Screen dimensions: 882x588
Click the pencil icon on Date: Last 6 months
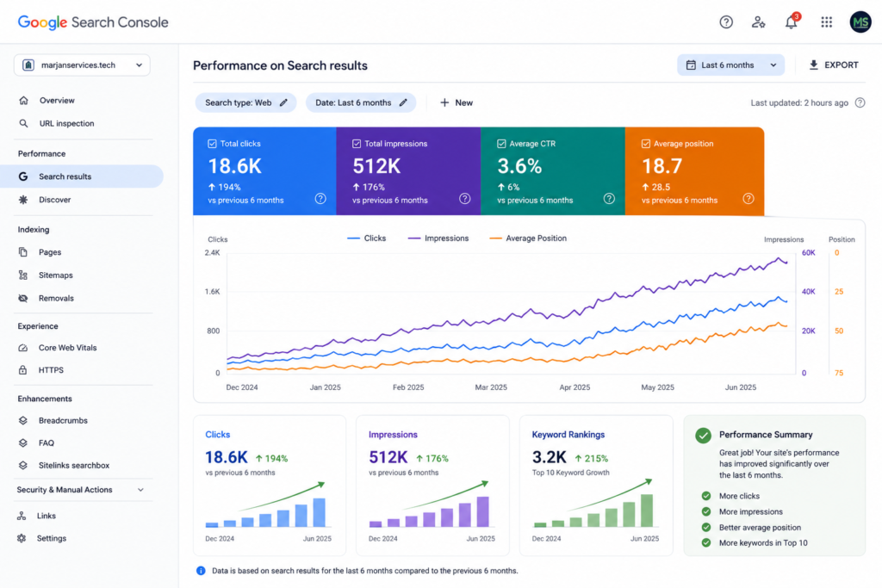click(x=403, y=102)
